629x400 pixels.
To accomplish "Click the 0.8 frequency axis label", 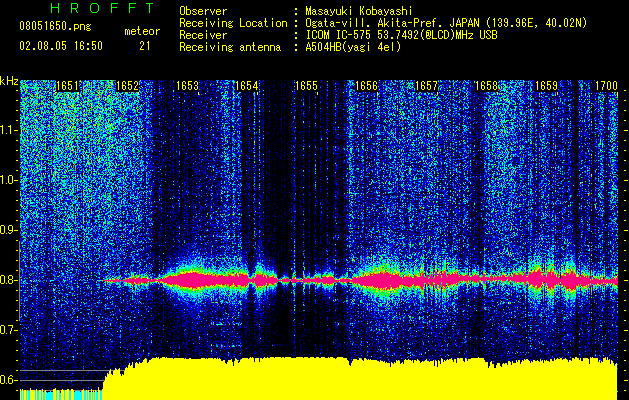I will tap(9, 280).
